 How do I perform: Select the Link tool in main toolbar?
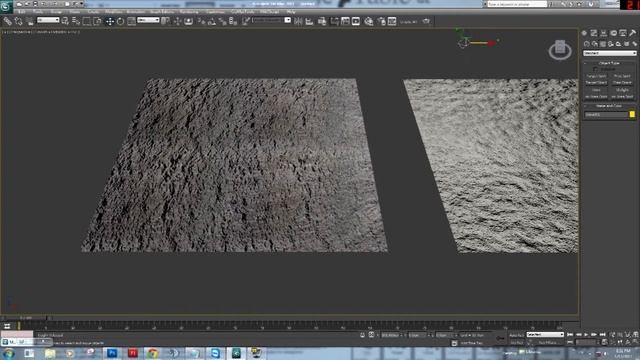(7, 21)
